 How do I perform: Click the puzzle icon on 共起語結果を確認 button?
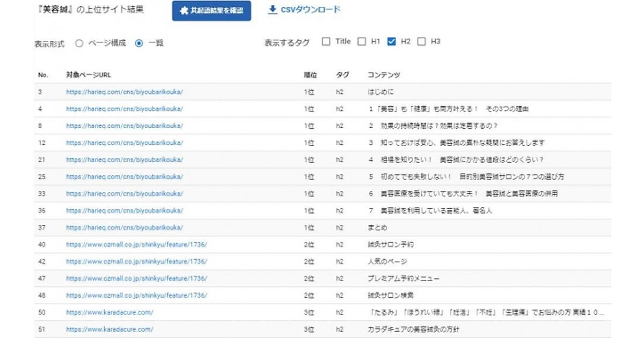click(184, 11)
